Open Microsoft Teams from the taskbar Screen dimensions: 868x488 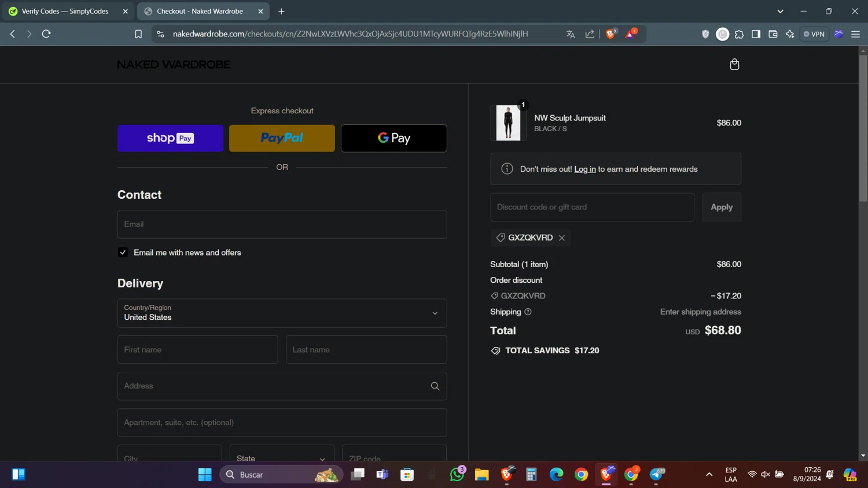[x=382, y=475]
